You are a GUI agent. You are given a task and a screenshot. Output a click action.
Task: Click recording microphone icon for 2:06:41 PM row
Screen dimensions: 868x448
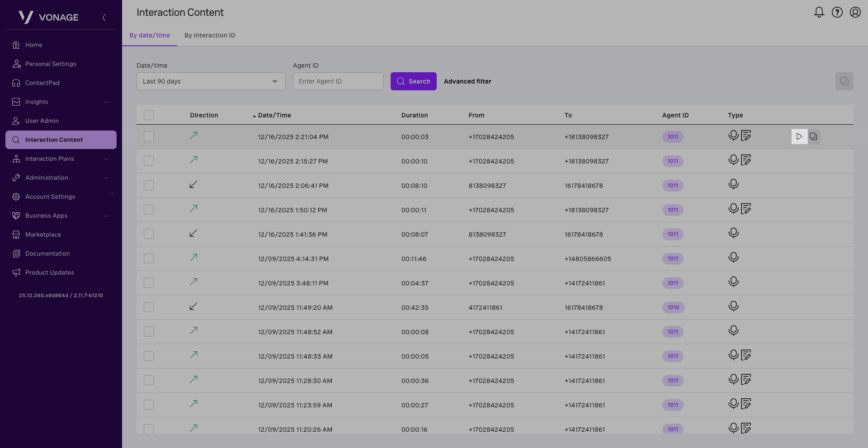point(733,184)
